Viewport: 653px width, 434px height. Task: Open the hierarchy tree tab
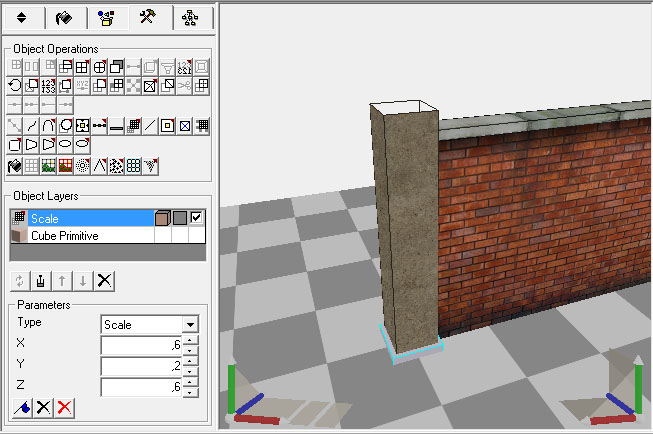coord(191,18)
